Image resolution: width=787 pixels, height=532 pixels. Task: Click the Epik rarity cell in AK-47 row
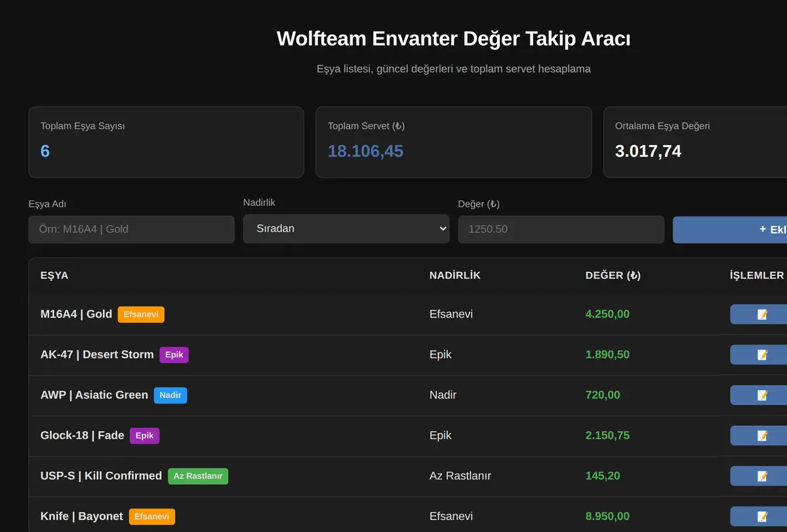click(x=441, y=355)
